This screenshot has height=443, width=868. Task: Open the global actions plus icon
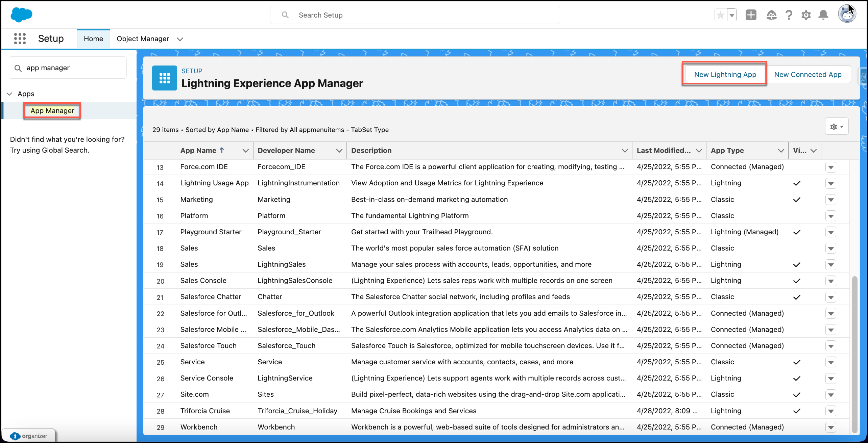(751, 15)
